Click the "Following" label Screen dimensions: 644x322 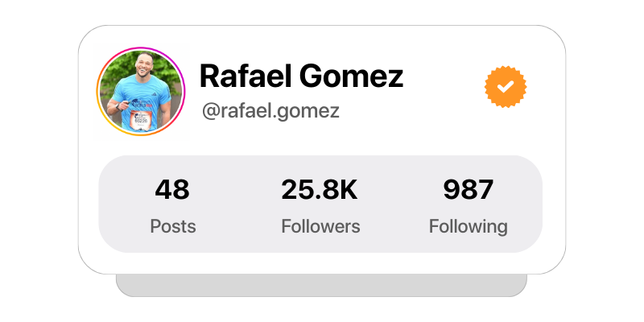pyautogui.click(x=469, y=227)
